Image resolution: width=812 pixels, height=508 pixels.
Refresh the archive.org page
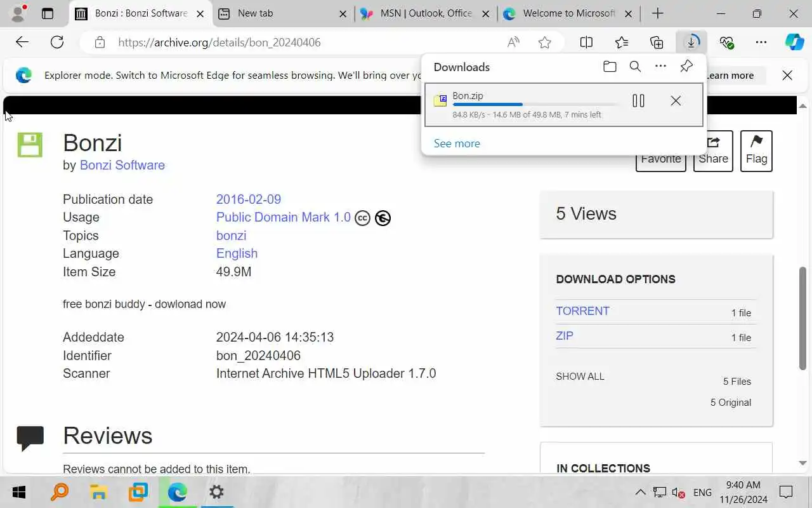(57, 43)
